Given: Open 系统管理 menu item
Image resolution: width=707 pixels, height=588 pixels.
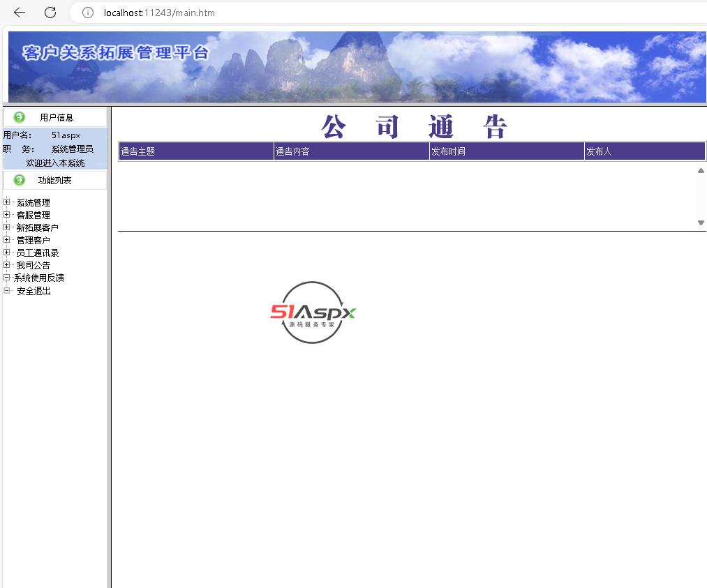Looking at the screenshot, I should point(34,203).
